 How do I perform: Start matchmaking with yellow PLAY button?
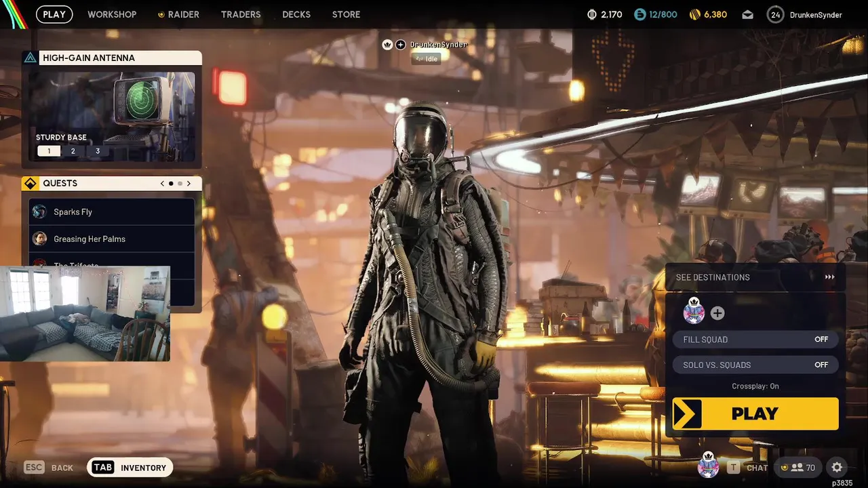point(755,413)
